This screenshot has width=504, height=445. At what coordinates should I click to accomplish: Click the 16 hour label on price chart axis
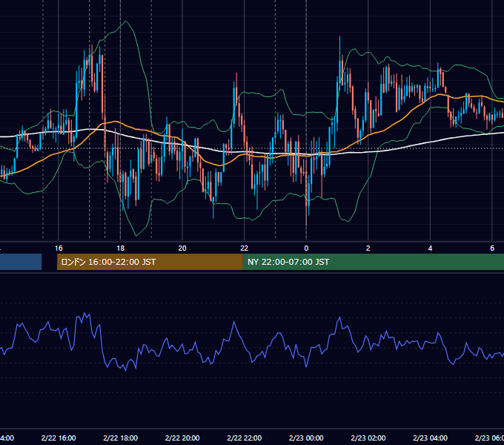coord(59,248)
